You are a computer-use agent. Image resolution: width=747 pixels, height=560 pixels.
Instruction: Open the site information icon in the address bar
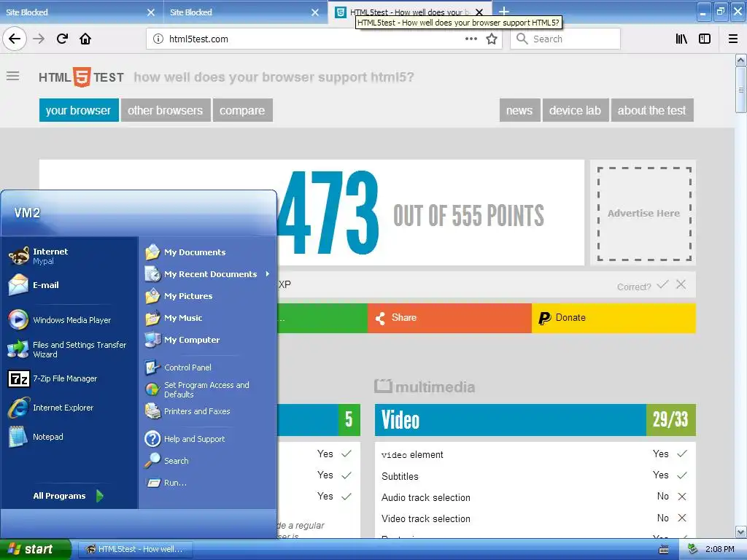tap(158, 39)
